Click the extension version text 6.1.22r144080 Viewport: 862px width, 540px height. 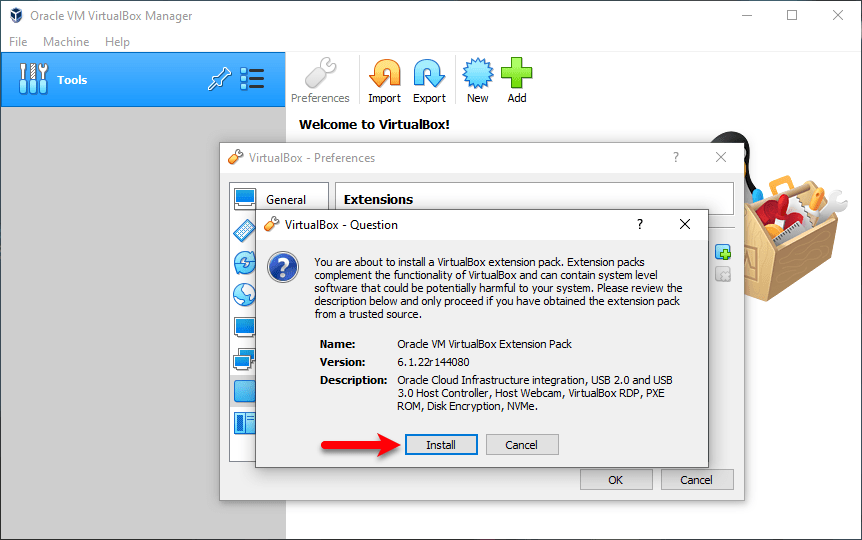tap(433, 362)
